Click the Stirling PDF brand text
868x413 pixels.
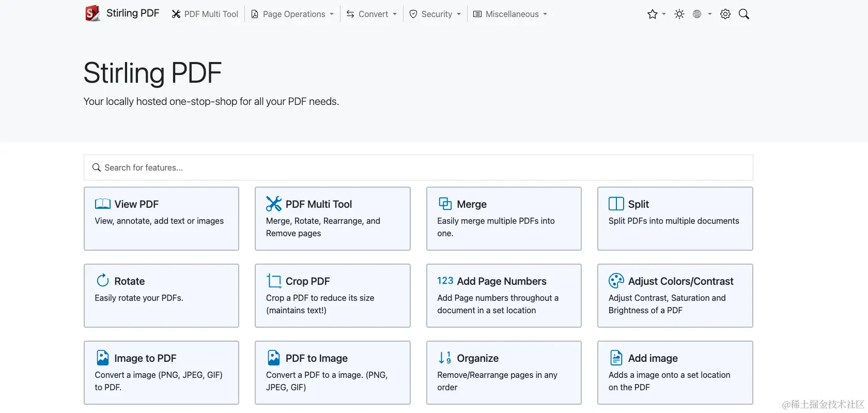[133, 13]
